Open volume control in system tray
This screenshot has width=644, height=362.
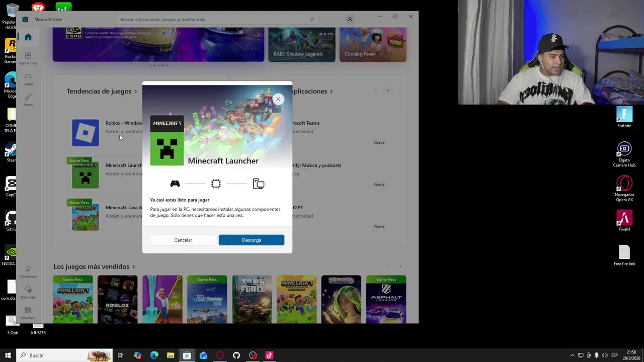tap(604, 355)
